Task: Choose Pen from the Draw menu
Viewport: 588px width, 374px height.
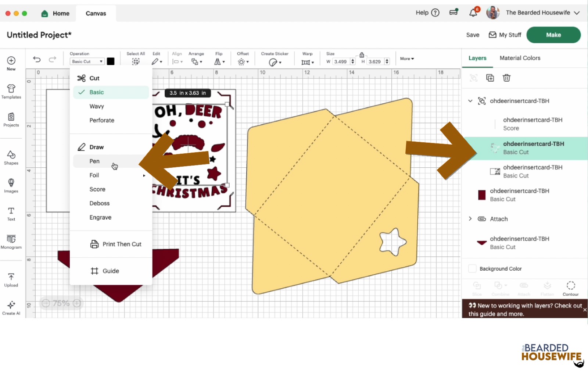Action: (x=94, y=161)
